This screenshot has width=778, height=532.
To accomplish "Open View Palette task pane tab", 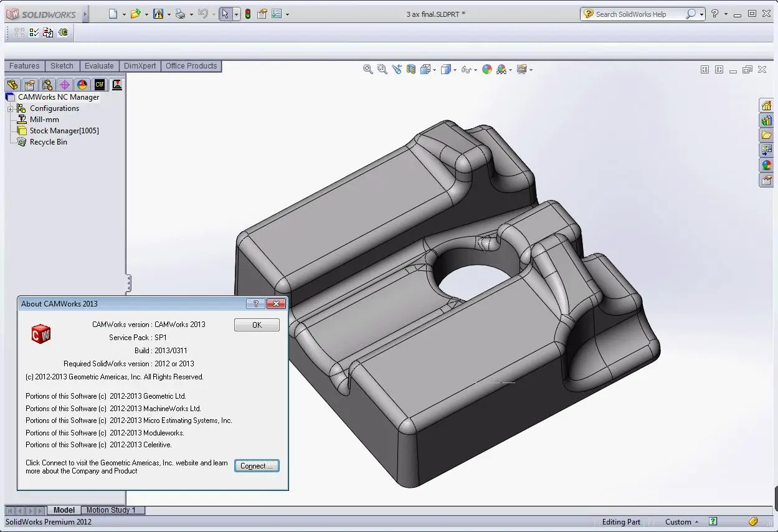I will pos(766,150).
